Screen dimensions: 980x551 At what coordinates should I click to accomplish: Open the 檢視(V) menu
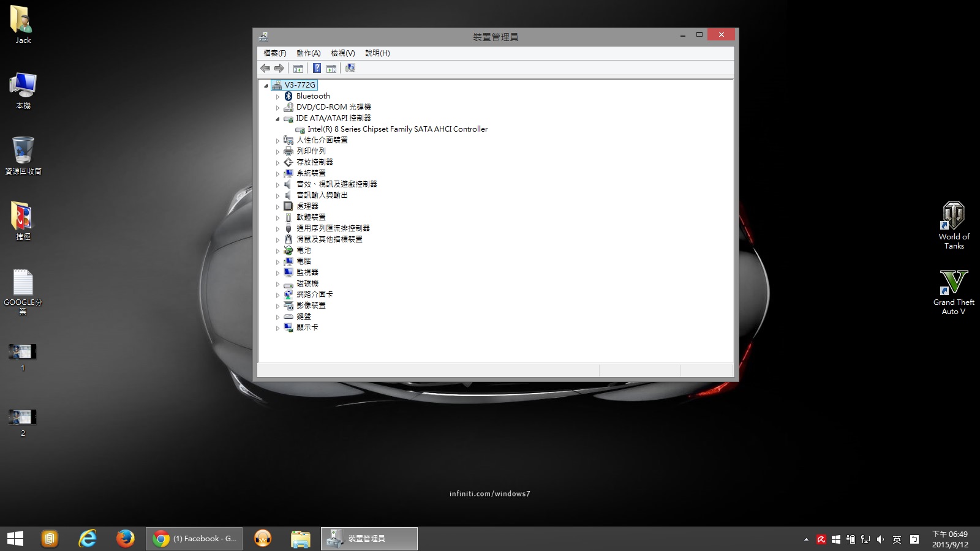pos(343,53)
